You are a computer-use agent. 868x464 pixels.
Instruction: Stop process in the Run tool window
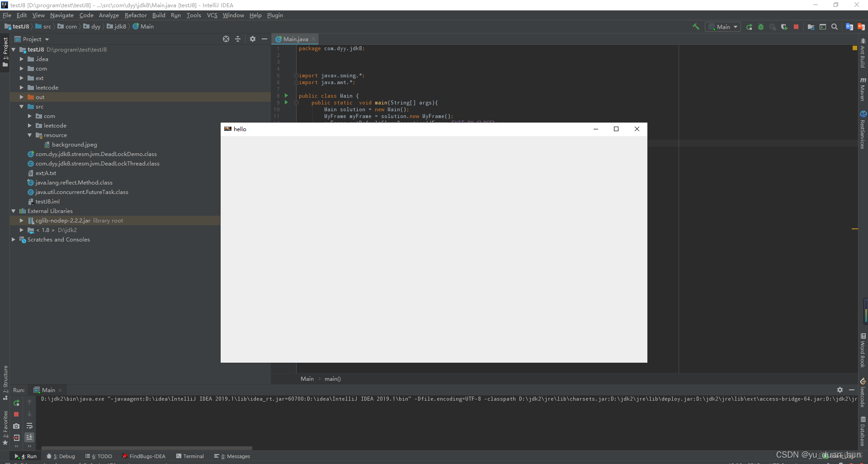[x=16, y=414]
